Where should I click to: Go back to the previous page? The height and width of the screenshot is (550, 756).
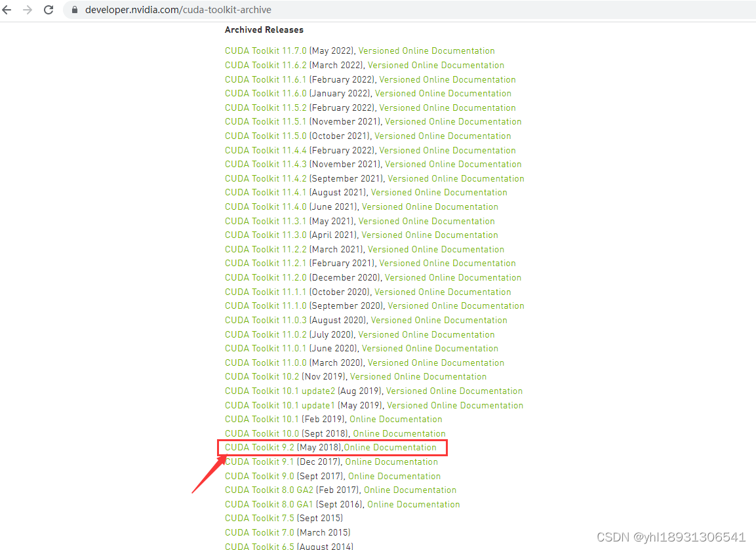7,10
